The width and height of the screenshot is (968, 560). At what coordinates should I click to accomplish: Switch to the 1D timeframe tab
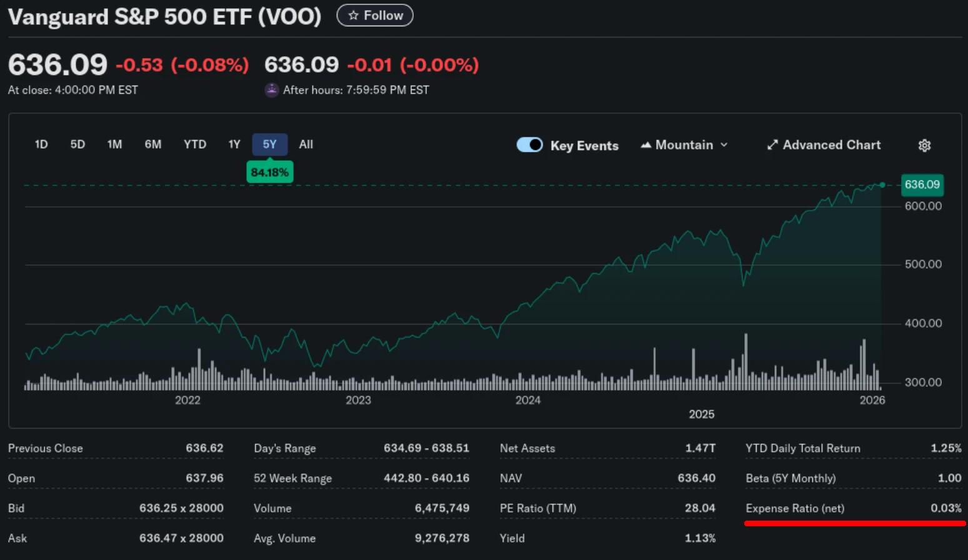tap(41, 144)
